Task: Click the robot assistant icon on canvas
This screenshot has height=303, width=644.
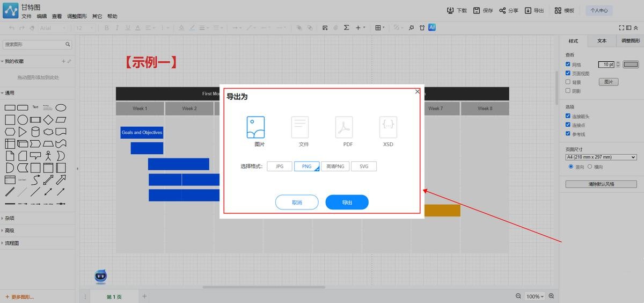Action: click(100, 276)
